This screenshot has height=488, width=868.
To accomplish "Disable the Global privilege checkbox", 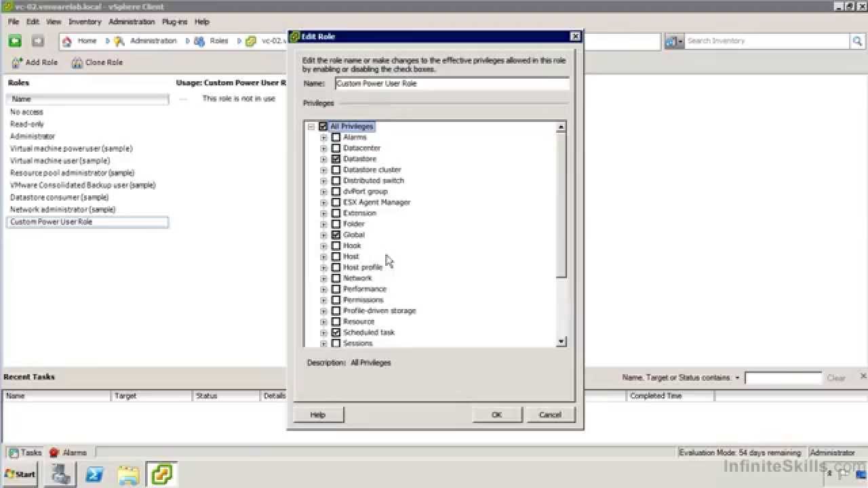I will click(336, 235).
